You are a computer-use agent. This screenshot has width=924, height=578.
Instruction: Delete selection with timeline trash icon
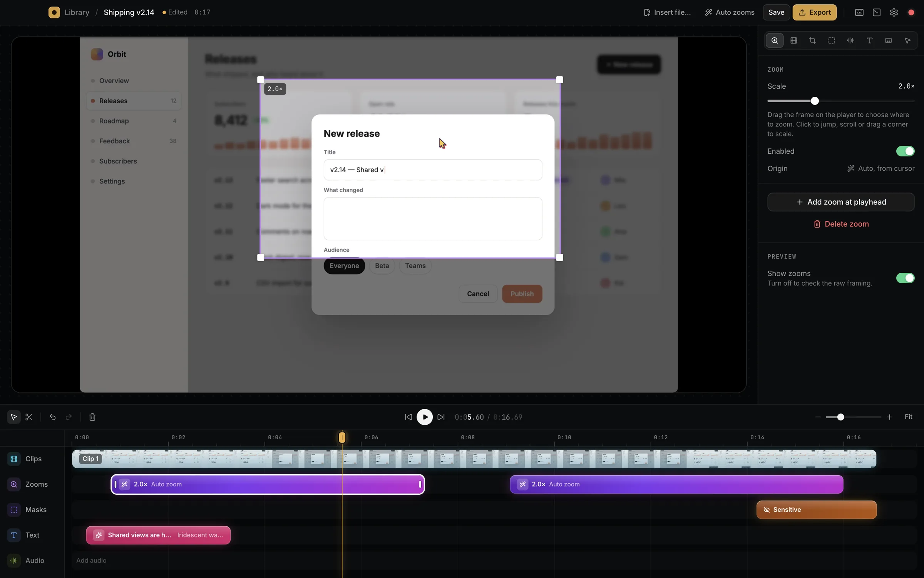92,417
